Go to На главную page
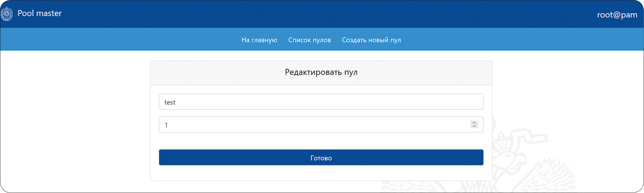 coord(259,40)
